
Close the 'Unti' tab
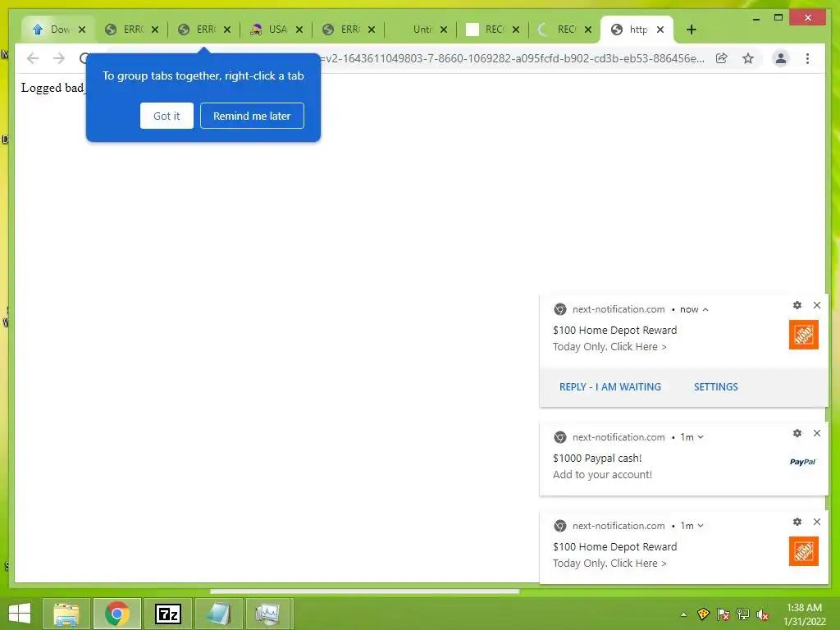444,30
